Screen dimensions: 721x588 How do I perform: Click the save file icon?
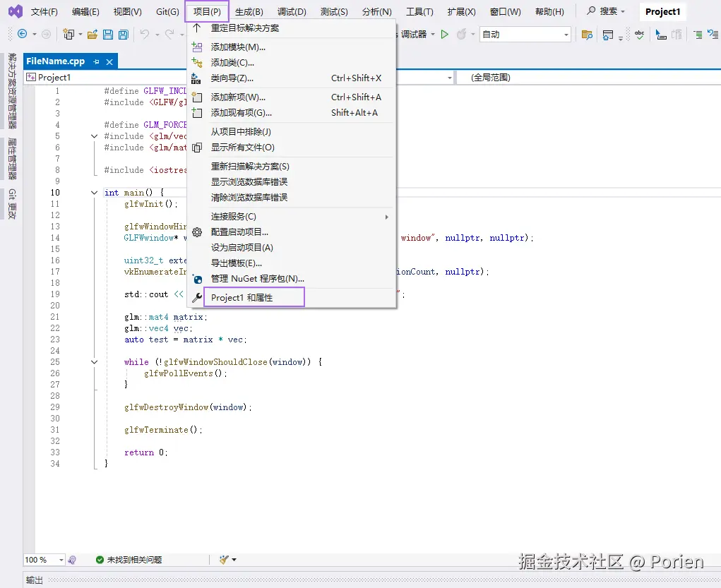pos(108,34)
